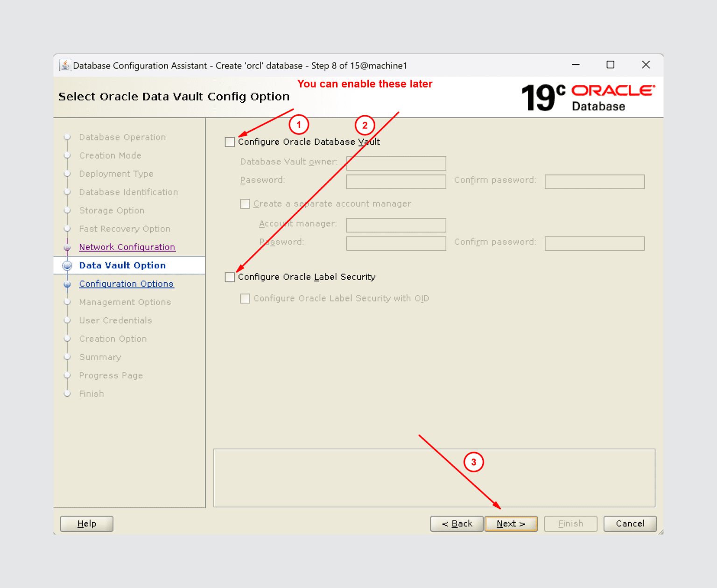Screen dimensions: 717x588
Task: Click the Finish step marker circle
Action: click(x=67, y=393)
